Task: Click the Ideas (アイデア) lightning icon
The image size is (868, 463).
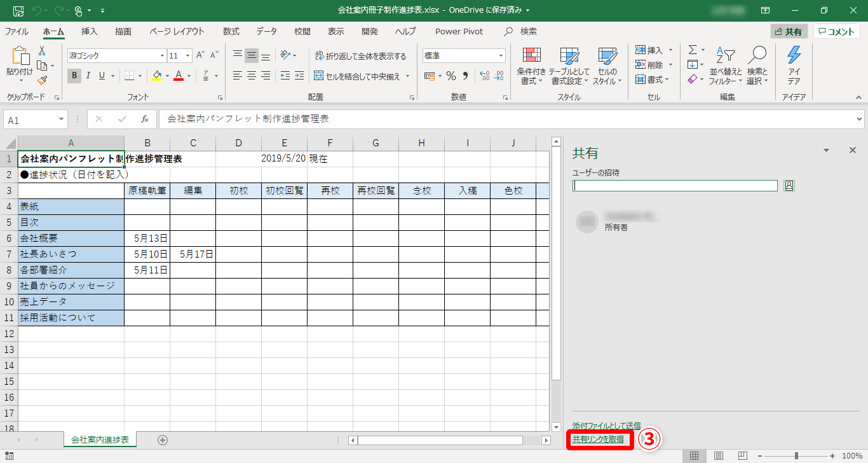Action: click(x=794, y=66)
